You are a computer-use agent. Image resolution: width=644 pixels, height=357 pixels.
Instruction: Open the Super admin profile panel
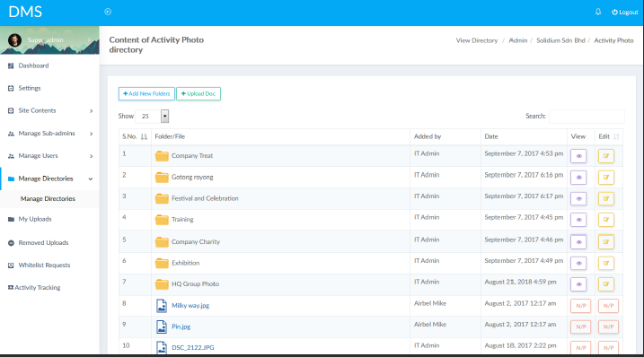click(49, 40)
